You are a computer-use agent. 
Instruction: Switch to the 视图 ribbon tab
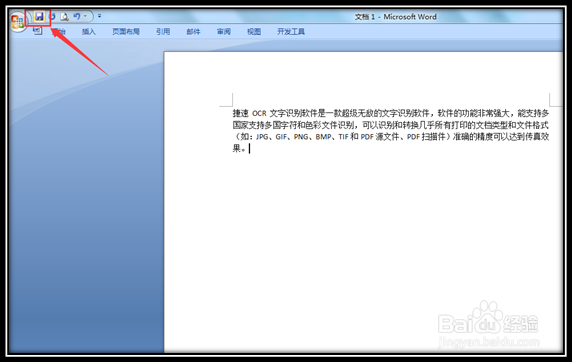(254, 32)
